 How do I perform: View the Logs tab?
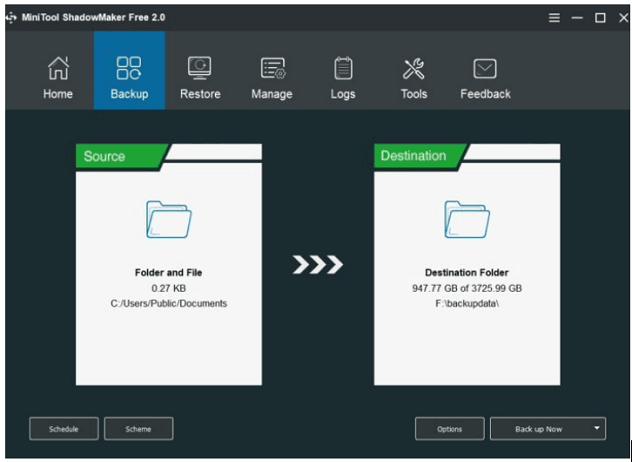(343, 77)
